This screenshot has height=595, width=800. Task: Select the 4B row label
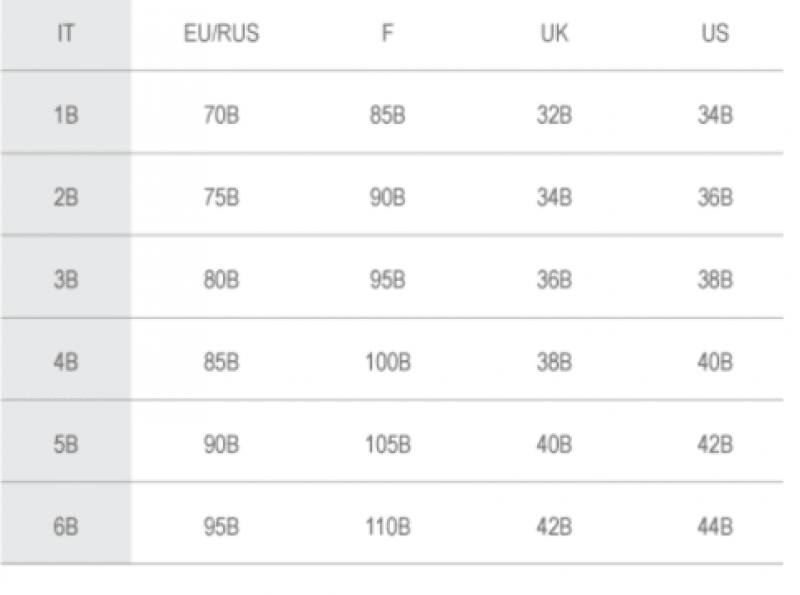pos(66,362)
